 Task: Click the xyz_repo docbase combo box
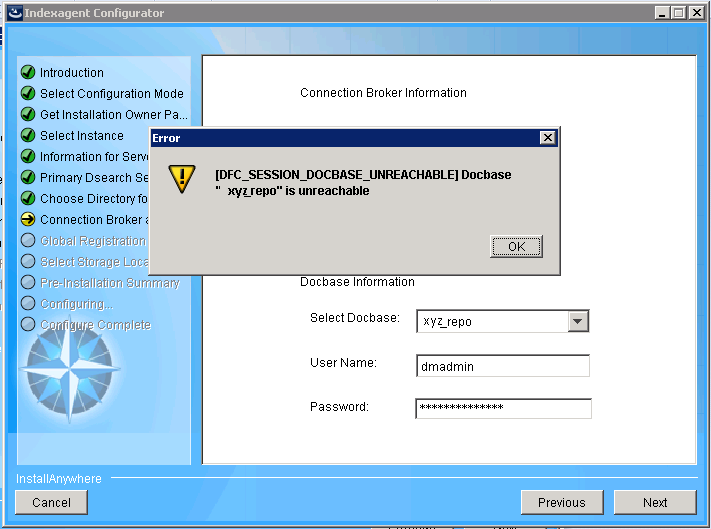click(x=502, y=321)
